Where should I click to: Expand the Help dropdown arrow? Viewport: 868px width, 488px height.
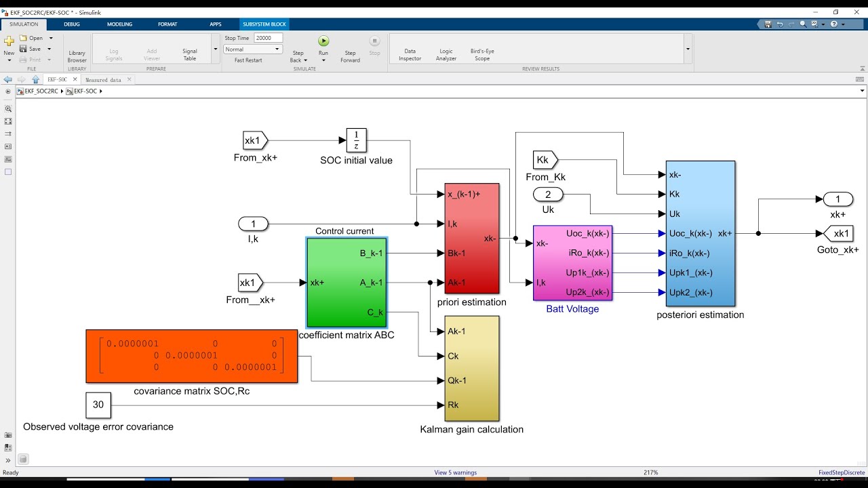[842, 24]
